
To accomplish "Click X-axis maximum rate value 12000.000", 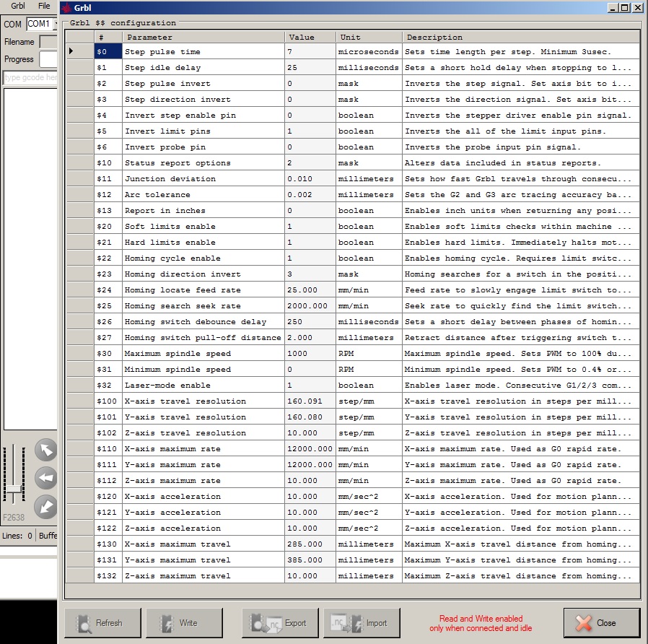I will coord(310,449).
